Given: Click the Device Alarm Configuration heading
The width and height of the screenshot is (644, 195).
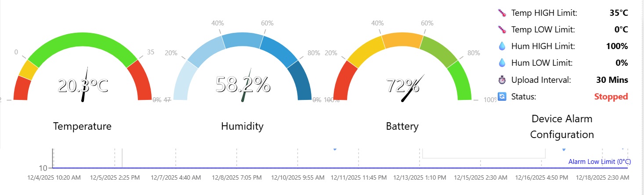Looking at the screenshot, I should point(562,127).
